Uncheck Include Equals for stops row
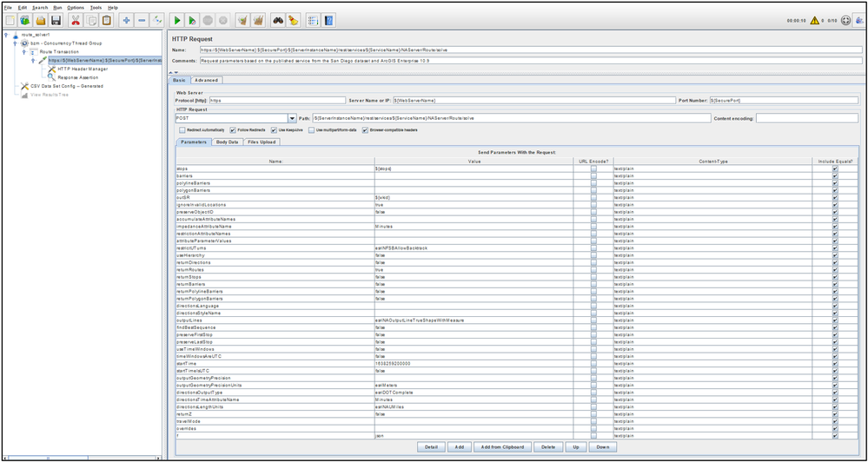Screen dimensions: 868x462 tap(835, 168)
